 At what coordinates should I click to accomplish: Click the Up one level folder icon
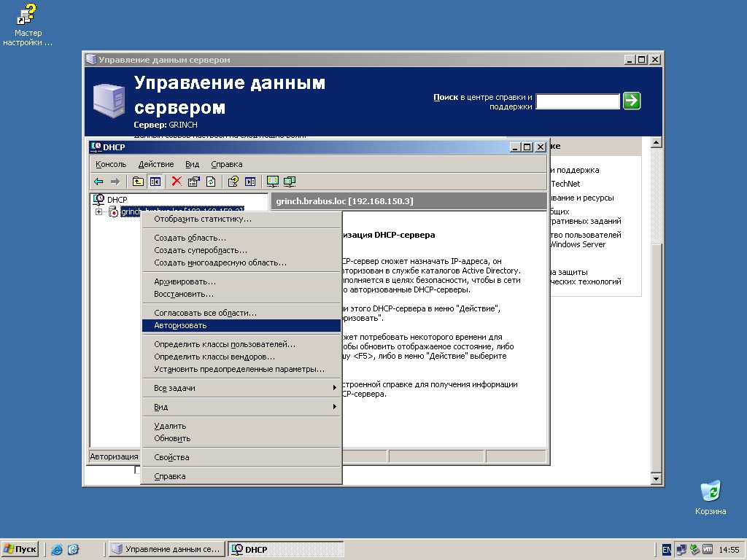coord(138,182)
